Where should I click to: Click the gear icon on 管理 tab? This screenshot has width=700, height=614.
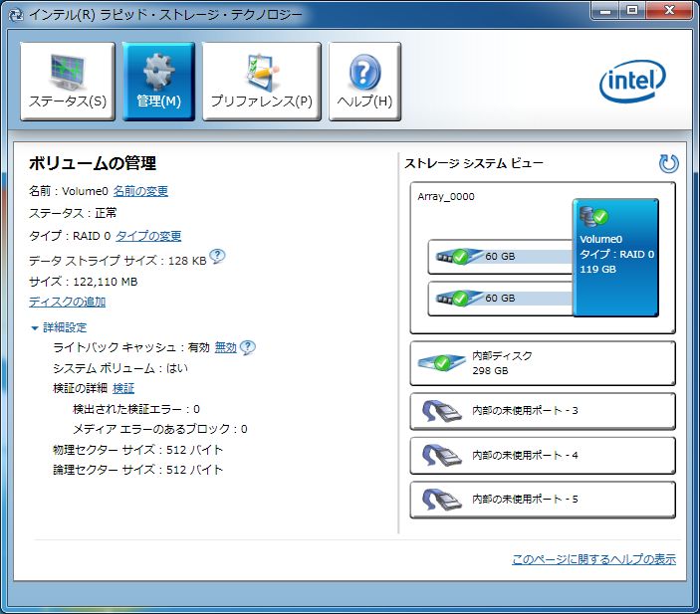(x=158, y=72)
